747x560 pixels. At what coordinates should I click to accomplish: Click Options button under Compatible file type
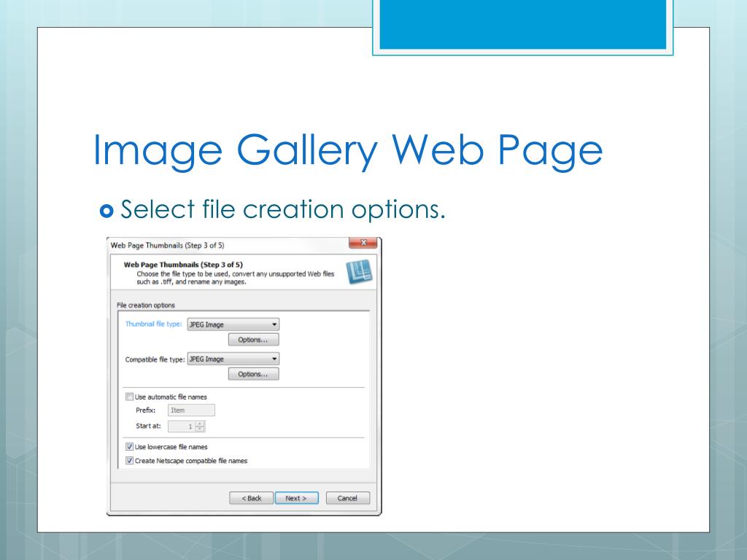pyautogui.click(x=253, y=374)
